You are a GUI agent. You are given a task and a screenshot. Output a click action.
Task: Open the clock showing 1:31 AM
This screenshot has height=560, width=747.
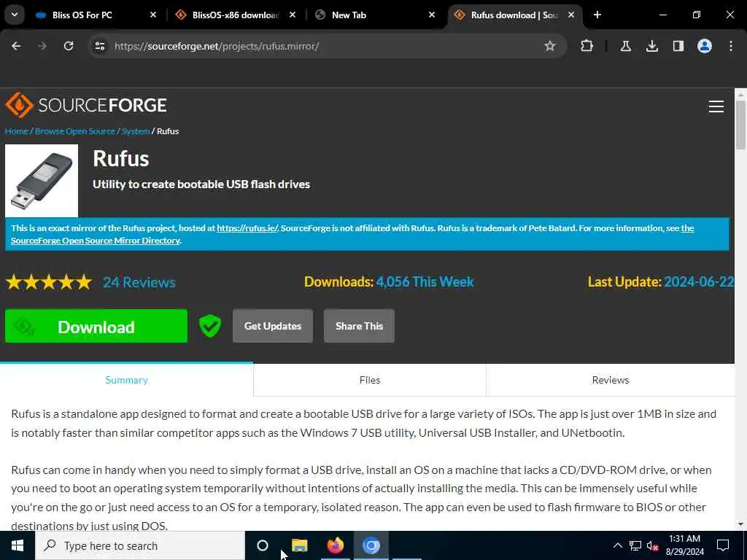click(x=684, y=545)
